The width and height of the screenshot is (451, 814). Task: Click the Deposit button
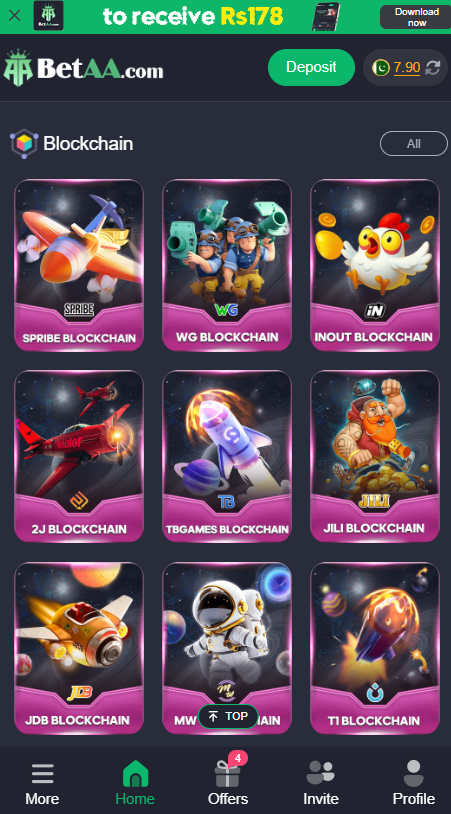[311, 67]
